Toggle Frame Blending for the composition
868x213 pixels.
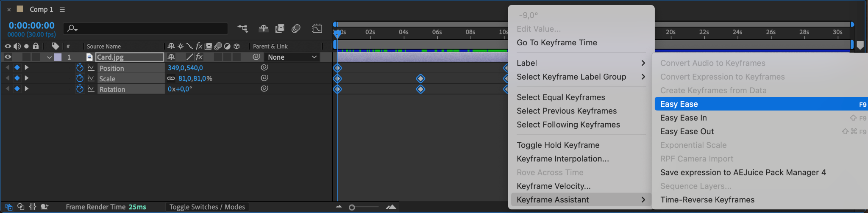[280, 28]
